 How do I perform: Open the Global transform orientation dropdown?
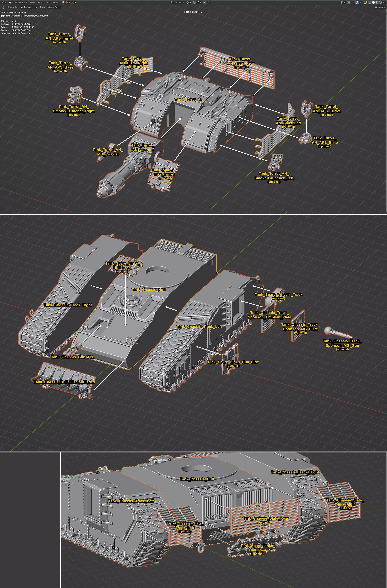click(177, 2)
